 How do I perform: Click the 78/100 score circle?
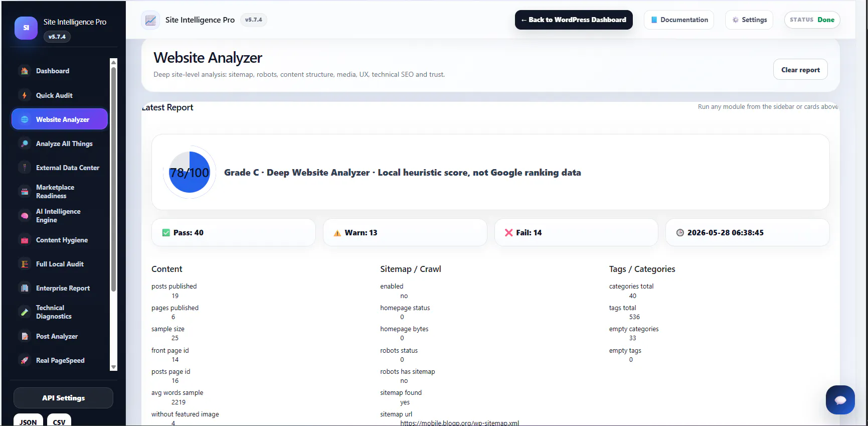[190, 172]
